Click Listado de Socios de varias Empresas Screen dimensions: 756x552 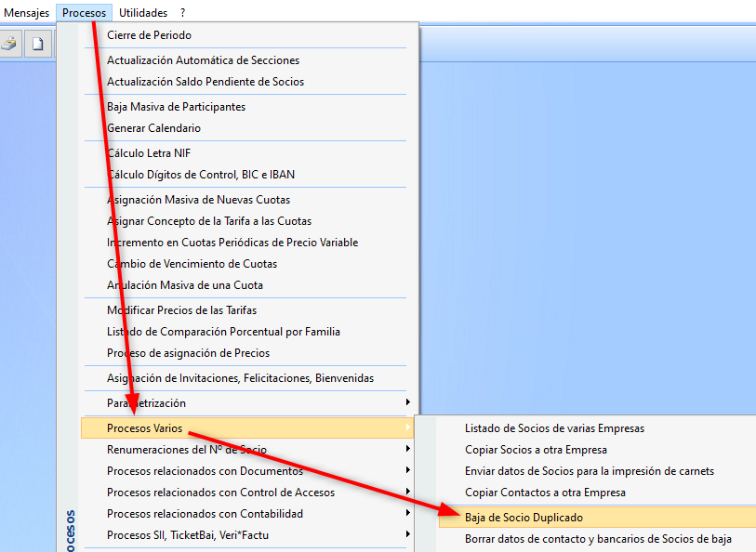[554, 428]
